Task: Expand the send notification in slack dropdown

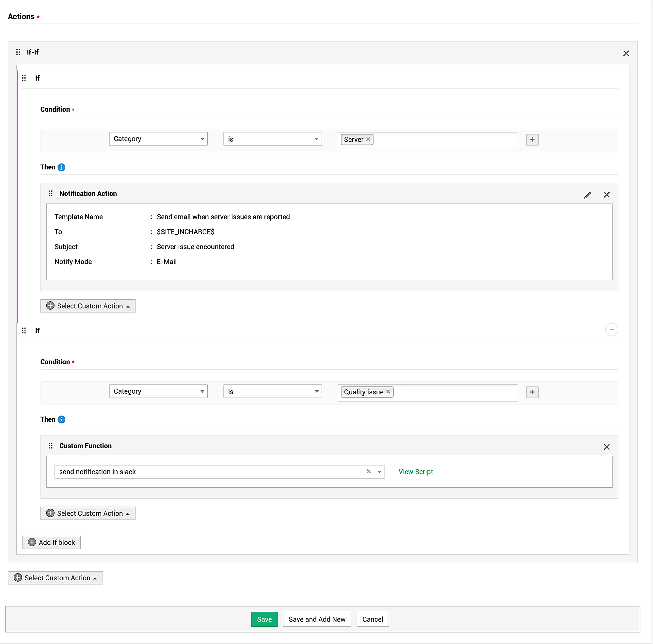Action: 380,472
